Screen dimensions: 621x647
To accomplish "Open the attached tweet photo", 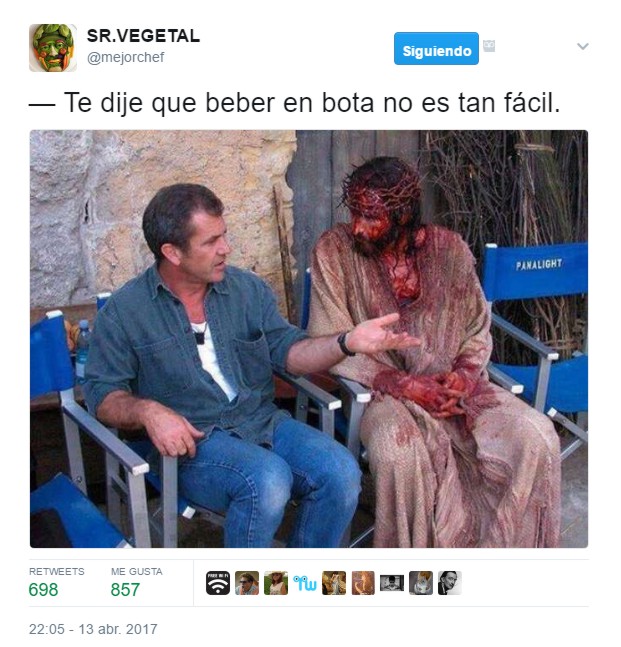I will point(309,339).
